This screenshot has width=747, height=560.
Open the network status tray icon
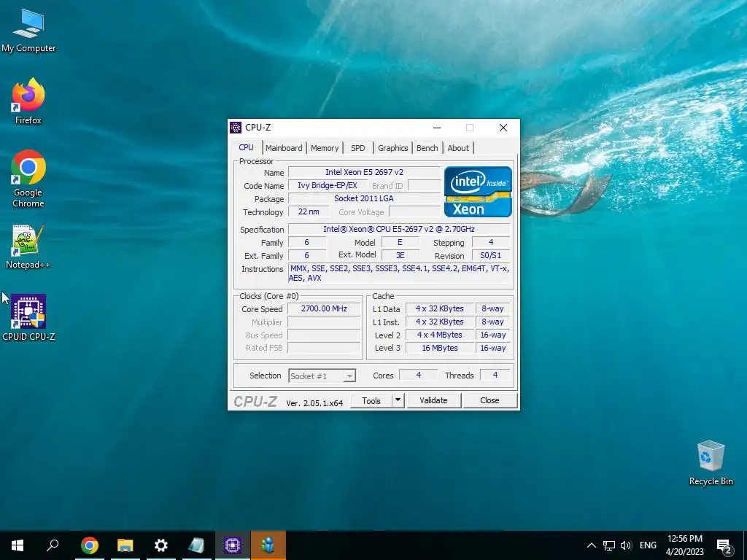(x=609, y=545)
